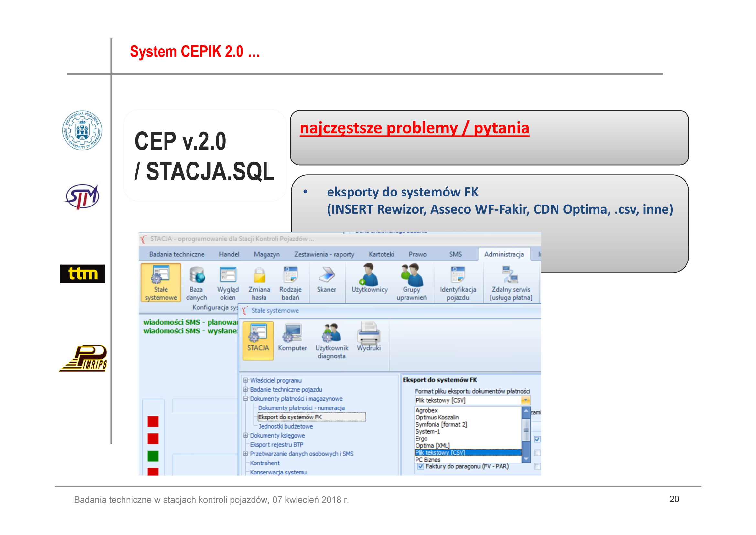Image resolution: width=756 pixels, height=535 pixels.
Task: Select the Wydruki settings section
Action: [x=369, y=337]
